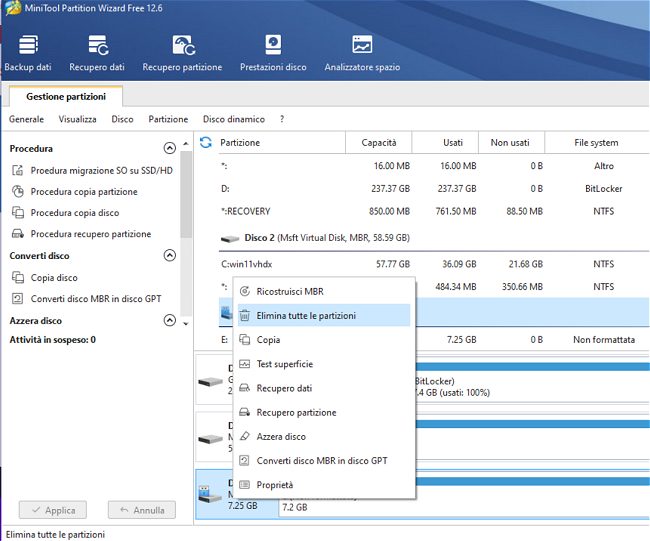Image resolution: width=650 pixels, height=541 pixels.
Task: Open the Visualizza menu
Action: (78, 119)
